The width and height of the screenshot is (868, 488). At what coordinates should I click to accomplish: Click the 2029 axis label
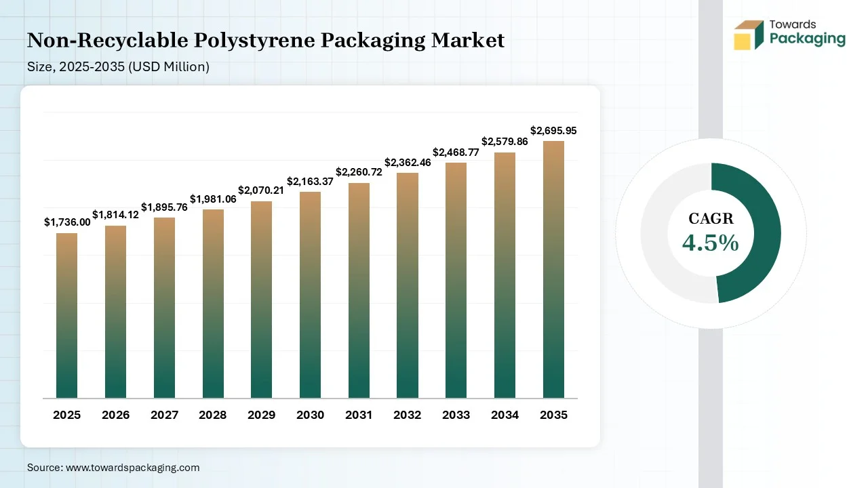point(261,415)
